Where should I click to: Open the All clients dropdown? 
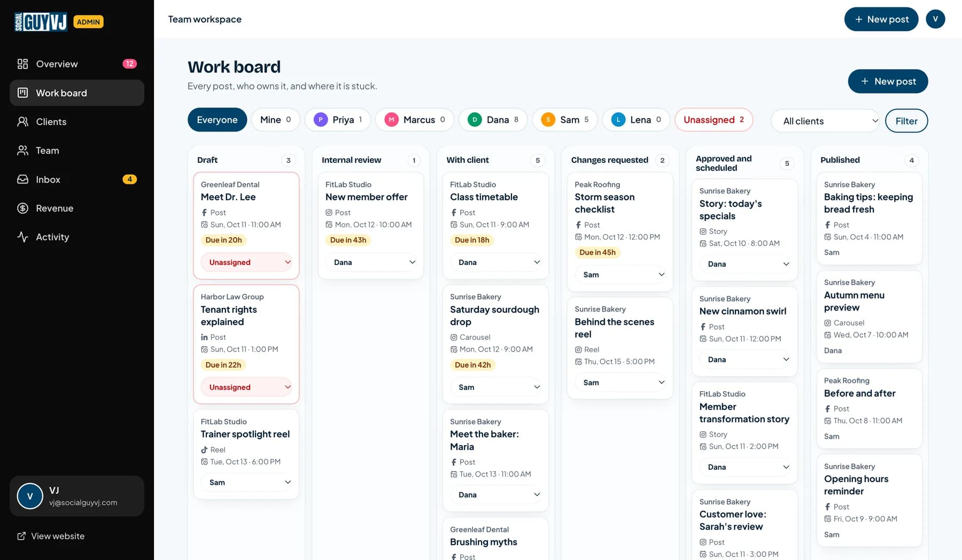tap(825, 121)
